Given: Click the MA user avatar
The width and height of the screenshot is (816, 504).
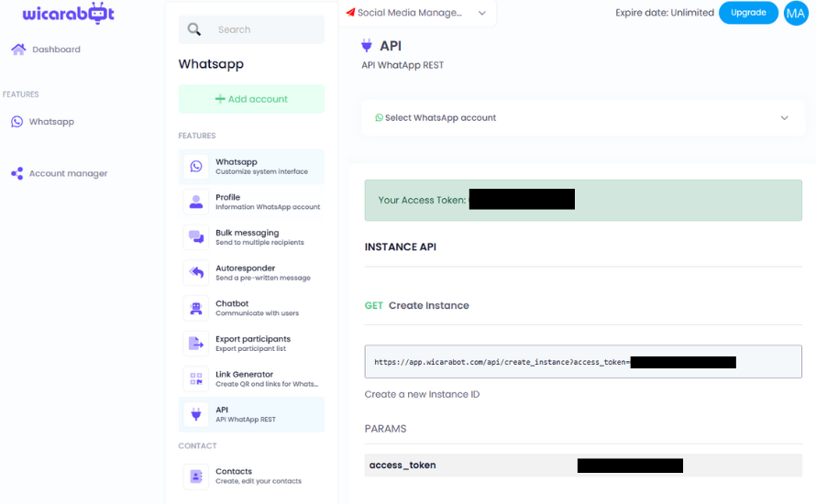Looking at the screenshot, I should click(795, 13).
